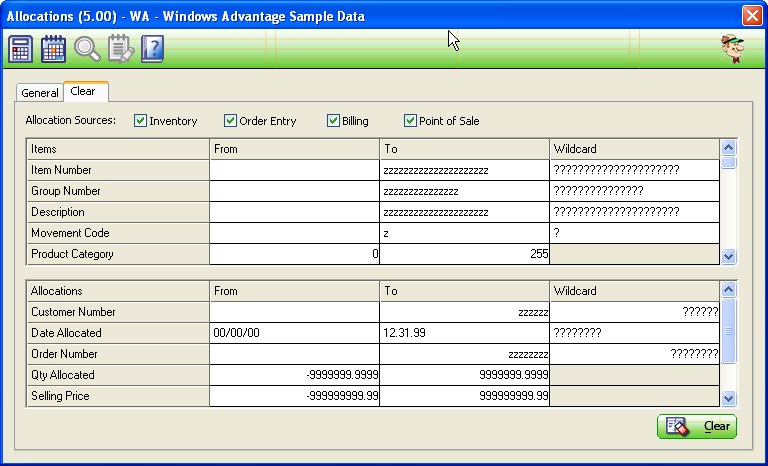
Task: Click the Items grid scrollbar thumb
Action: [x=728, y=162]
